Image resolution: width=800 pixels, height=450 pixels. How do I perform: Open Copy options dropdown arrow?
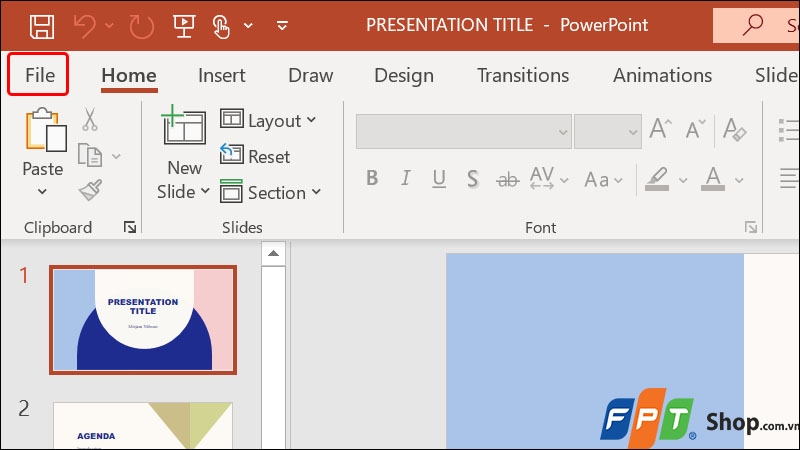[x=116, y=156]
